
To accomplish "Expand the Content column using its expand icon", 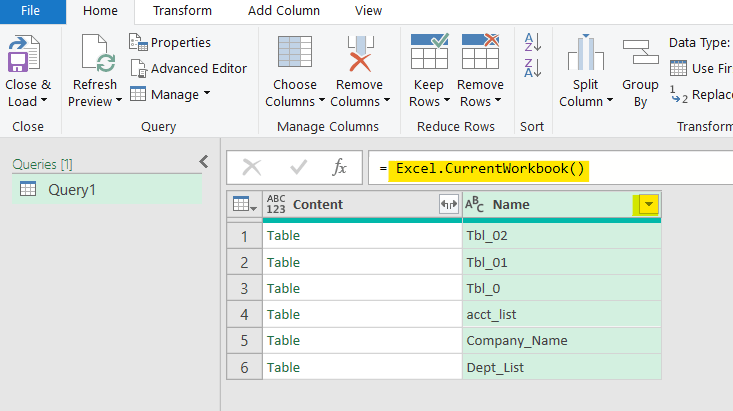I will [448, 204].
